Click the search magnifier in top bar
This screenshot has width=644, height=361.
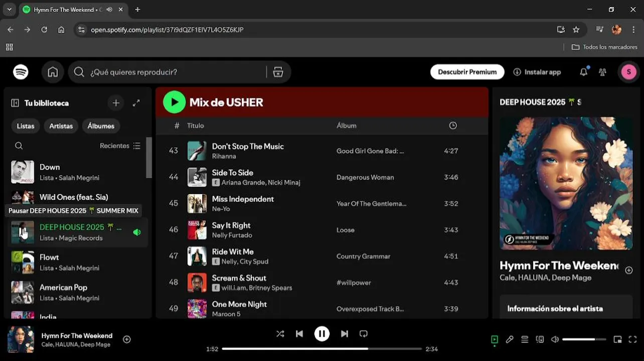[79, 72]
